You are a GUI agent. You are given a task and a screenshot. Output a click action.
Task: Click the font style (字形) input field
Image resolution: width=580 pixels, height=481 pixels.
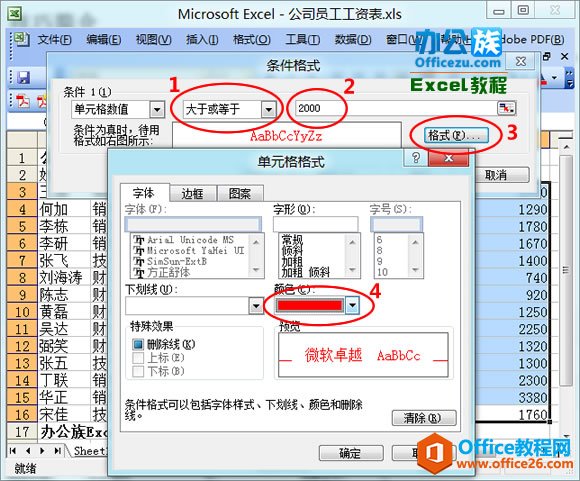click(x=316, y=224)
